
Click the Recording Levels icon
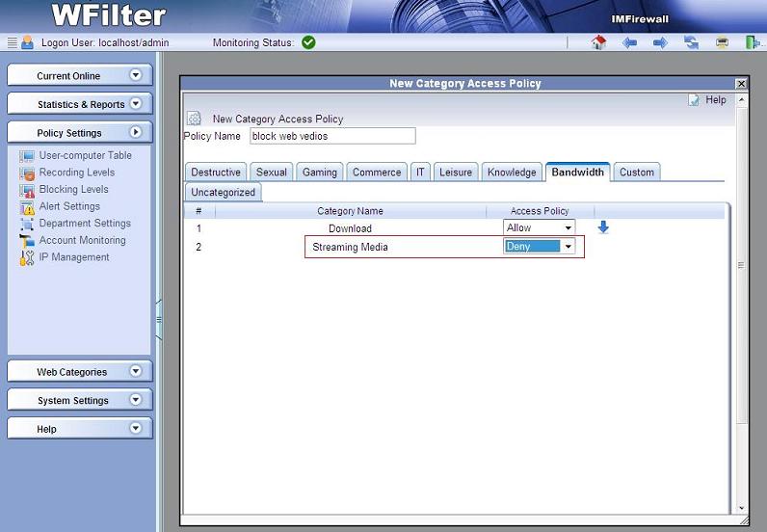pyautogui.click(x=27, y=173)
